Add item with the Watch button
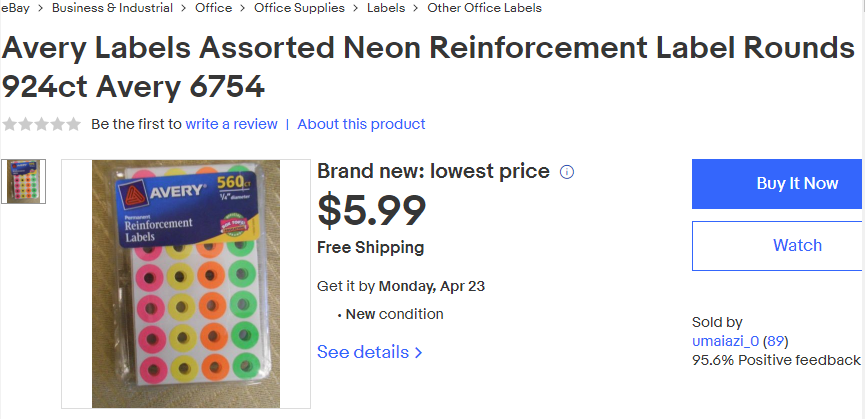This screenshot has height=419, width=865. click(796, 245)
